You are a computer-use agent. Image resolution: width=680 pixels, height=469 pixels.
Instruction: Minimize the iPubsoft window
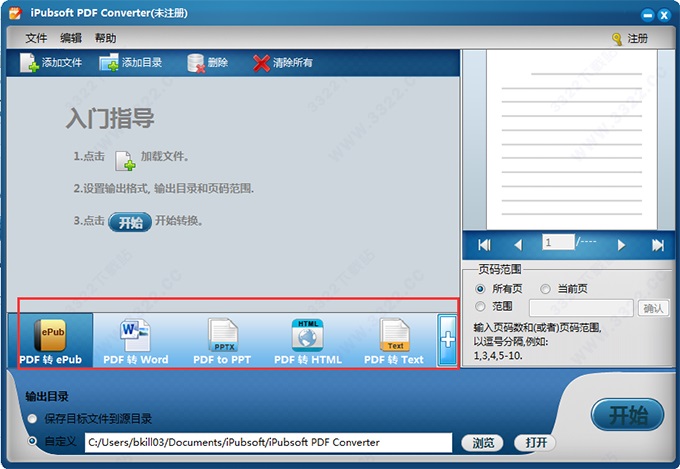(647, 16)
